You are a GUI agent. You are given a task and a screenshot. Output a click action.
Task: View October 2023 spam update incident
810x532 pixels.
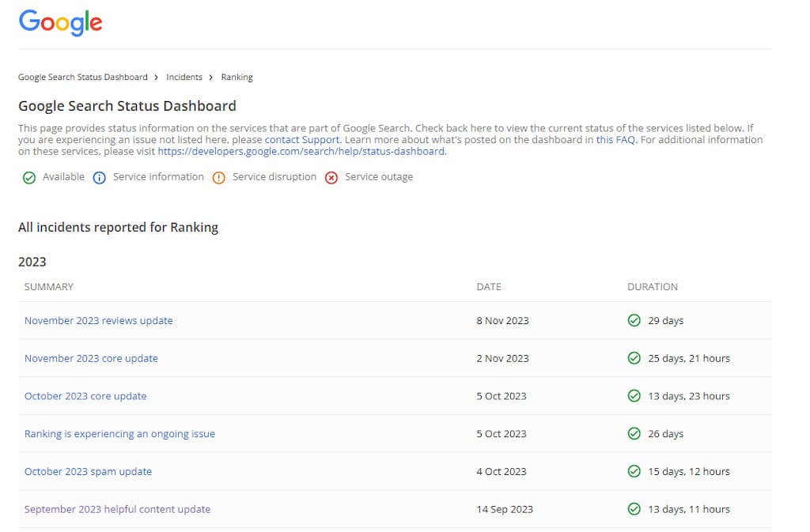(x=88, y=472)
